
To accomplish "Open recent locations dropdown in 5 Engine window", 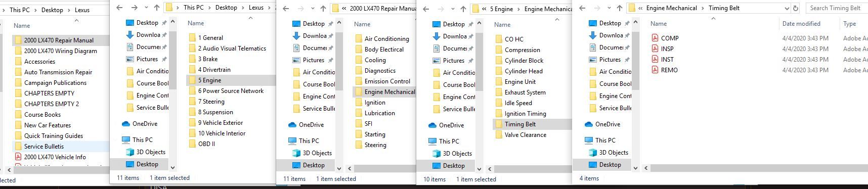I will (453, 9).
